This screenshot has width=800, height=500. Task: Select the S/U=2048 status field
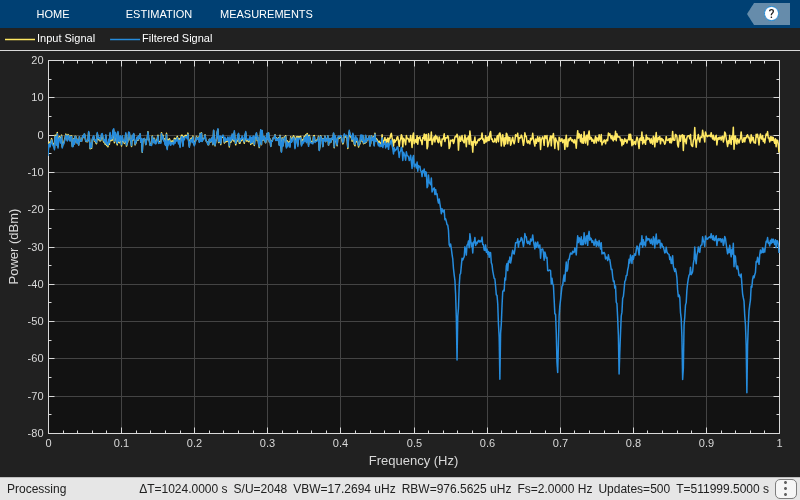pyautogui.click(x=260, y=489)
